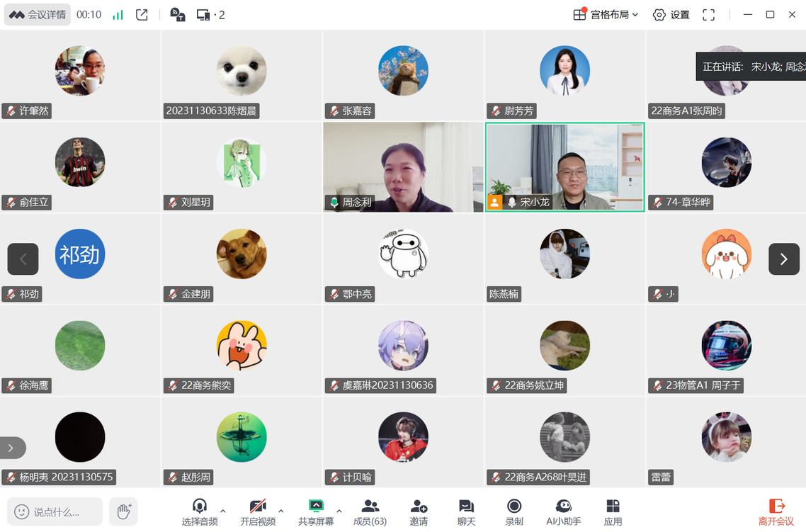This screenshot has width=806, height=532.
Task: Go to next page of participants
Action: pyautogui.click(x=783, y=259)
